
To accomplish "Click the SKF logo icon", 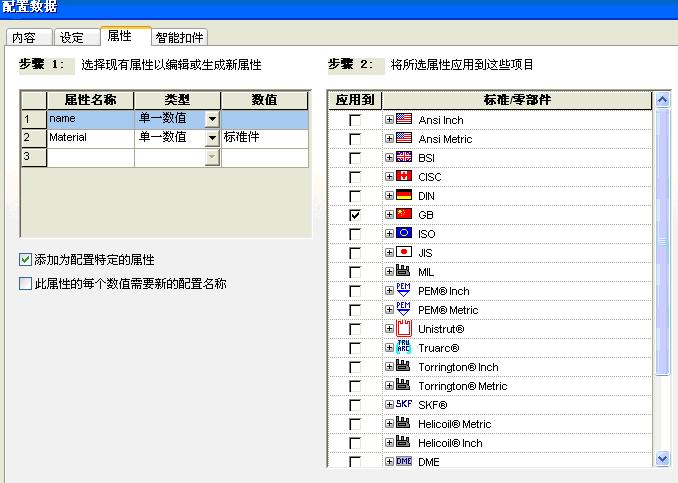I will 404,404.
